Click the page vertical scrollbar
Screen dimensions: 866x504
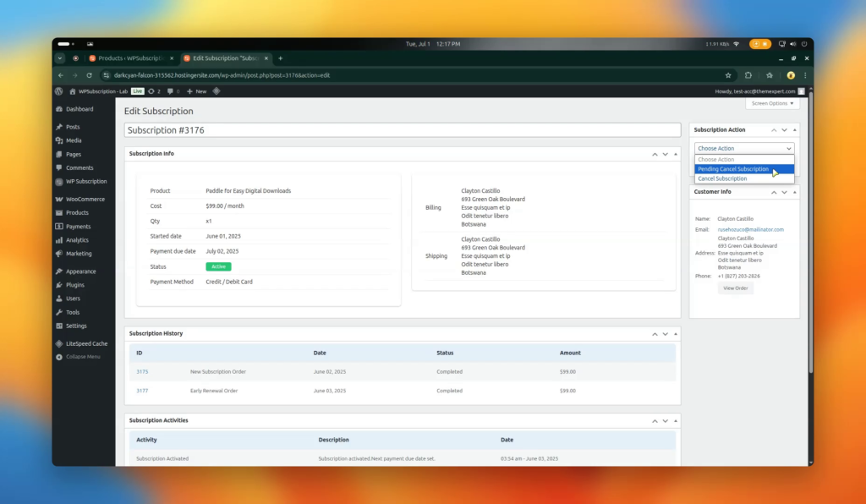tap(810, 232)
